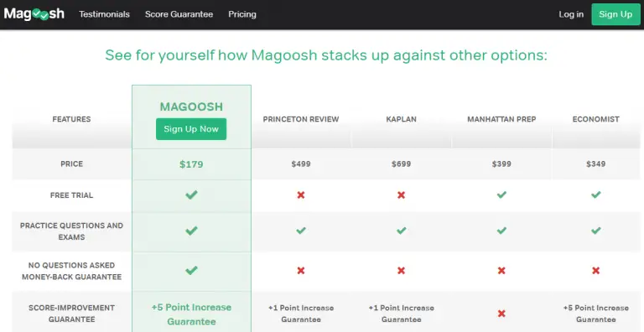Open the Testimonials page
The image size is (644, 332).
coord(104,14)
